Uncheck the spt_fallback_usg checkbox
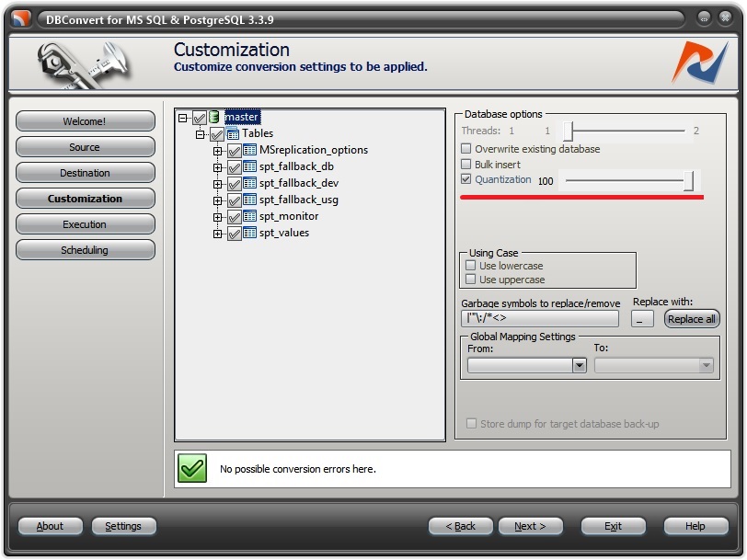The height and width of the screenshot is (560, 747). click(x=234, y=200)
